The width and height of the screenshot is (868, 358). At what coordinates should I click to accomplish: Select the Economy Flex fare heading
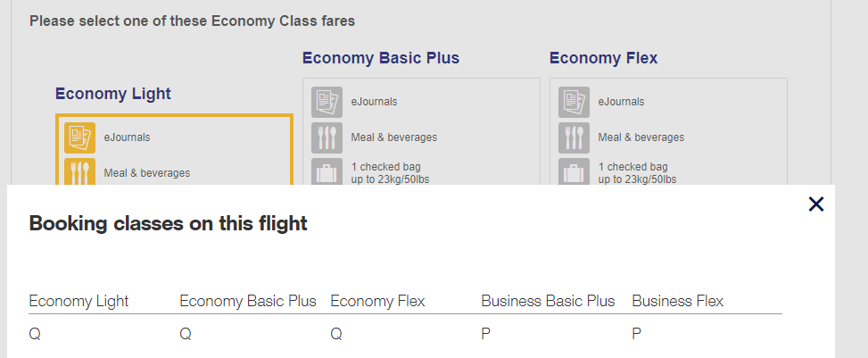603,58
